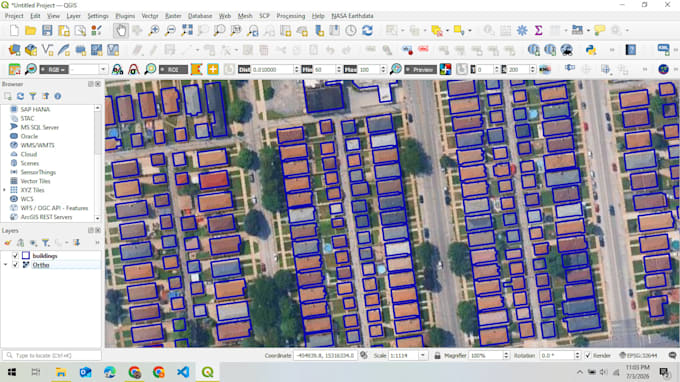This screenshot has width=680, height=382.
Task: Open File Explorer from taskbar
Action: 61,372
